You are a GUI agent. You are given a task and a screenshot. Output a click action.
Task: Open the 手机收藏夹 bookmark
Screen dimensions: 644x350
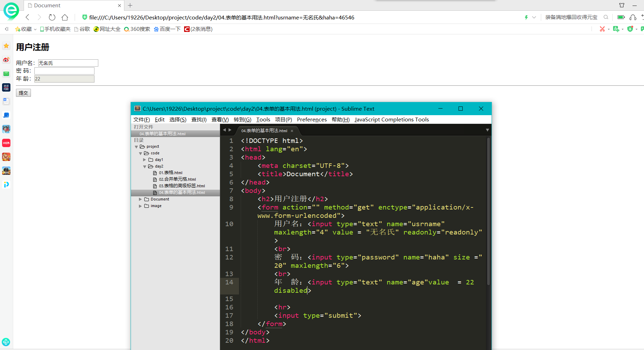tap(55, 29)
